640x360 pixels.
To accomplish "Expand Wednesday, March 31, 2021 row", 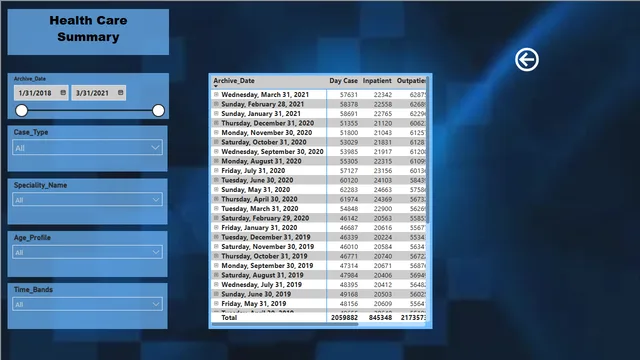I will pyautogui.click(x=216, y=94).
